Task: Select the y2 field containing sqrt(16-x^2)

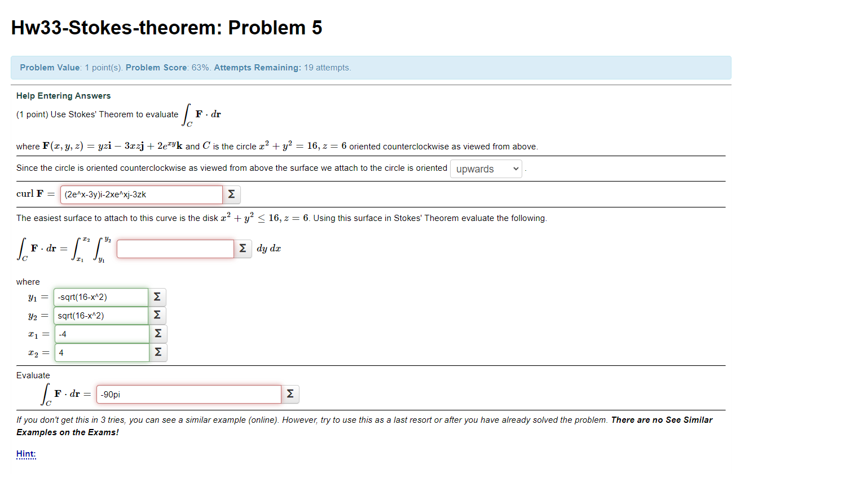Action: pyautogui.click(x=101, y=315)
